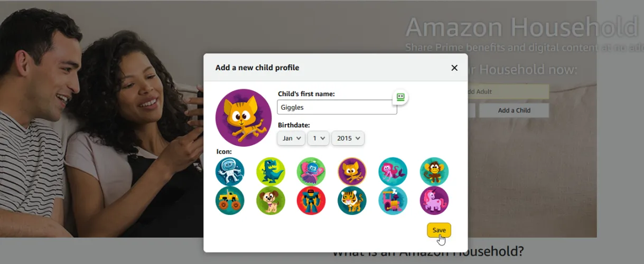The height and width of the screenshot is (264, 644).
Task: Choose the pink mermaid icon
Action: tap(393, 172)
